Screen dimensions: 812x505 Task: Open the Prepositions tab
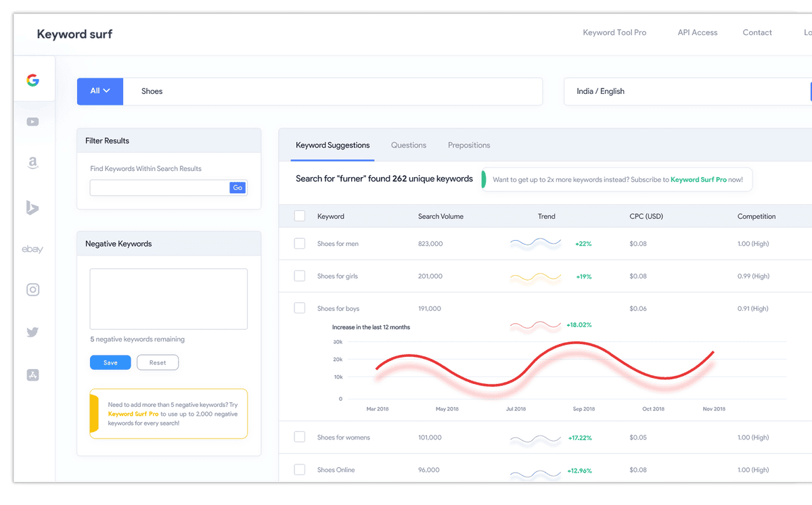click(469, 145)
